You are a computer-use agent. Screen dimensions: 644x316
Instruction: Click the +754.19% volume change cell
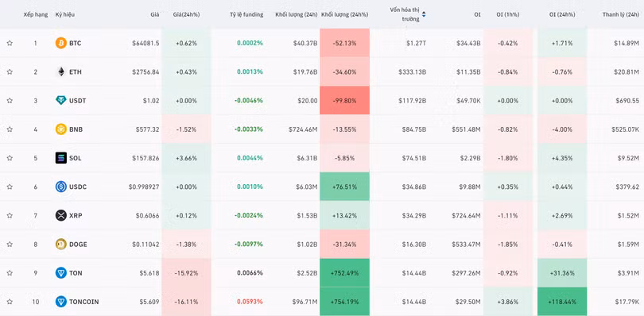tap(344, 302)
